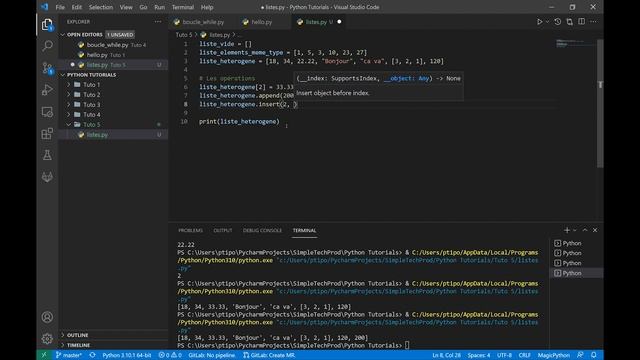
Task: Collapse the Tuto 5 folder
Action: pos(91,125)
